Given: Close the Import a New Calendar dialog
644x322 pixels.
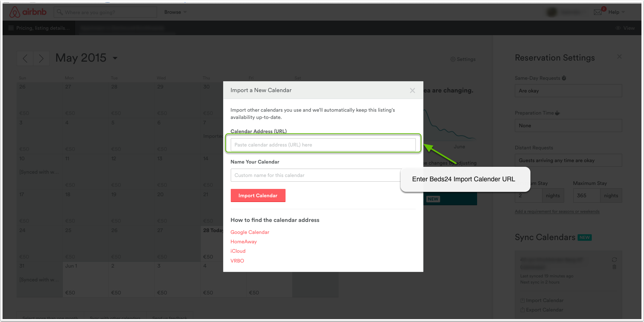Looking at the screenshot, I should tap(413, 90).
